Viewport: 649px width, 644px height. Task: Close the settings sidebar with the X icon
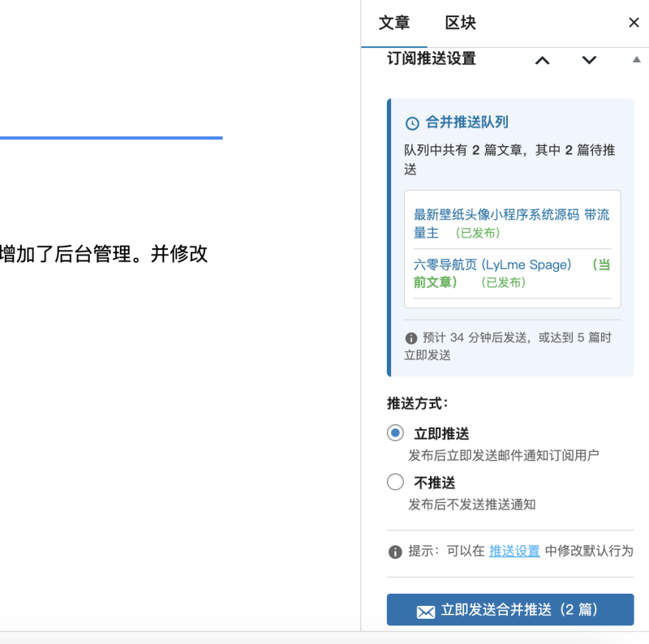tap(634, 23)
